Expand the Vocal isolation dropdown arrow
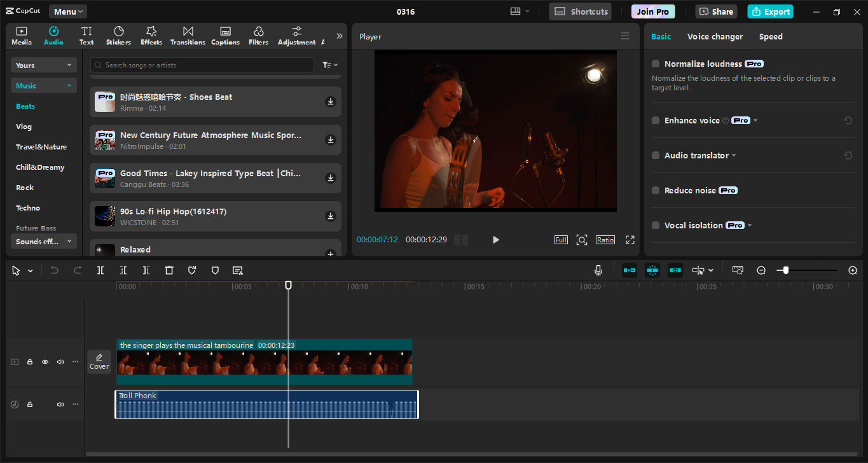 click(749, 225)
